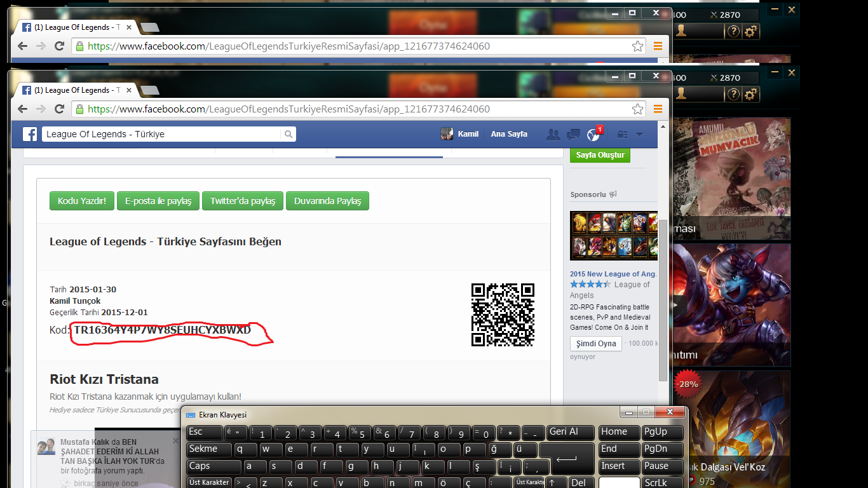Click the keyboard icon in the Ekran Klavyesi title bar

point(191,415)
